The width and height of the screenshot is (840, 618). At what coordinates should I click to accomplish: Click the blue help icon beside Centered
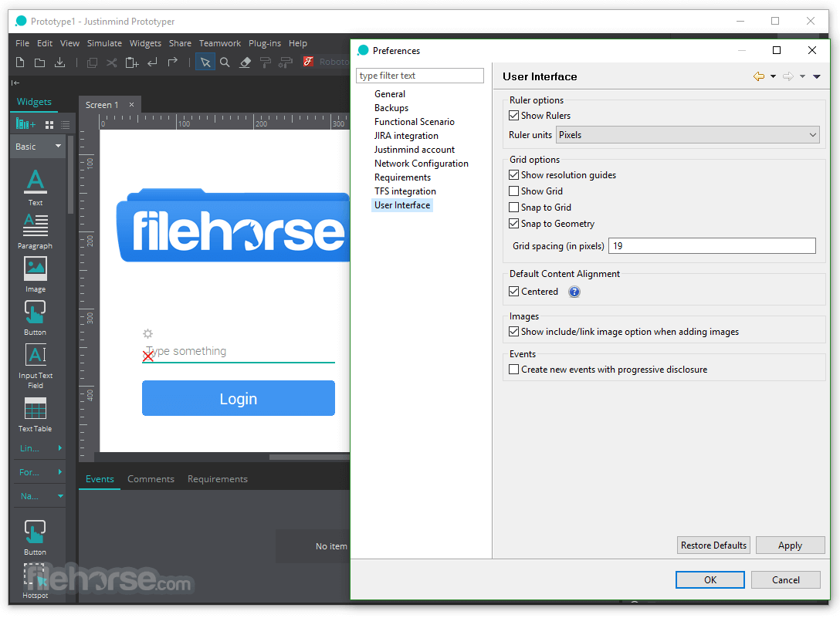[x=574, y=292]
